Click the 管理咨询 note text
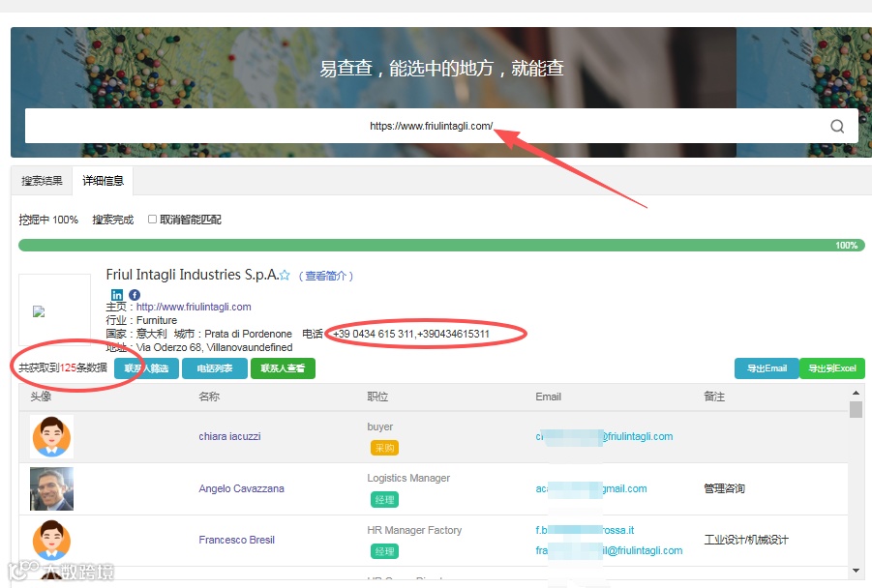This screenshot has width=872, height=588. (724, 489)
